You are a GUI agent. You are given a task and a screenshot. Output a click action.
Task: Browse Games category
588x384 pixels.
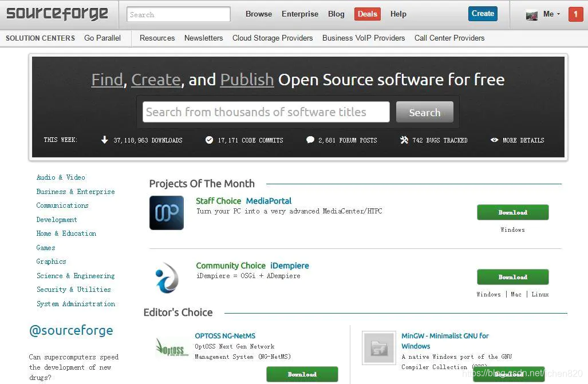[46, 248]
